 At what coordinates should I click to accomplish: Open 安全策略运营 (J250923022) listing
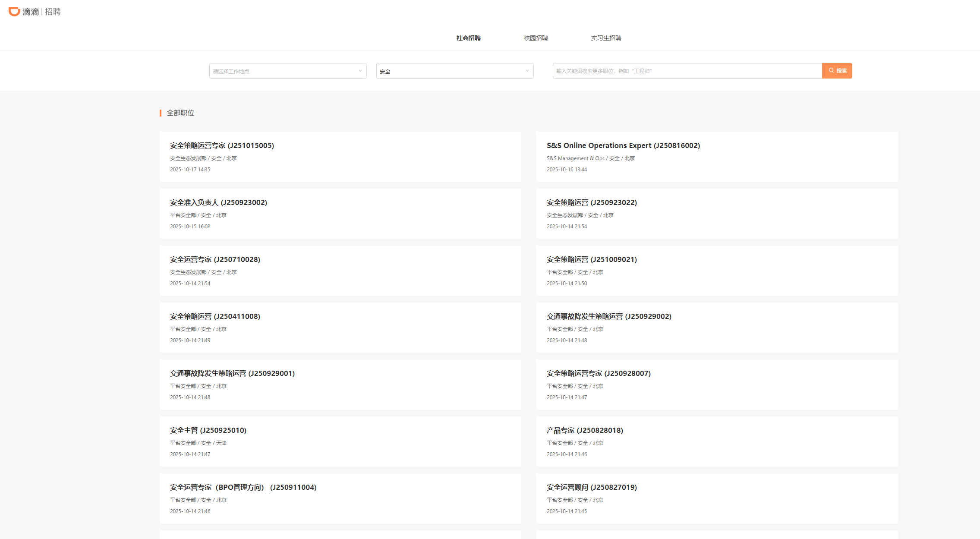point(592,203)
